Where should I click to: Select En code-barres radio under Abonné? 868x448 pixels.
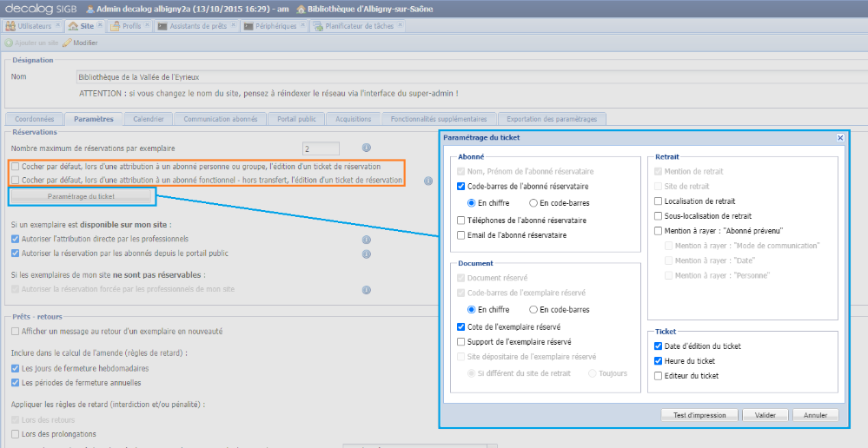click(534, 203)
